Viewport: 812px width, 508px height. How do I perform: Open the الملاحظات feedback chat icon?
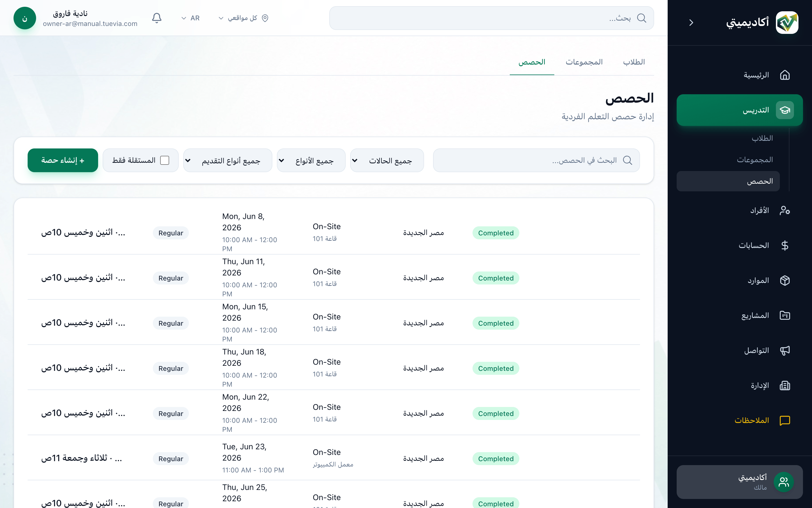click(784, 420)
